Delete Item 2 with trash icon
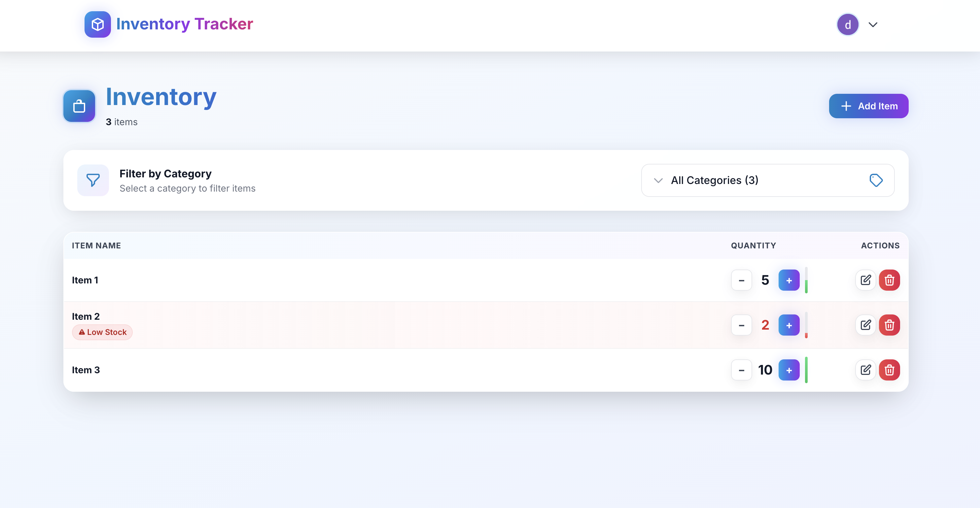Screen dimensions: 980x508 (889, 325)
